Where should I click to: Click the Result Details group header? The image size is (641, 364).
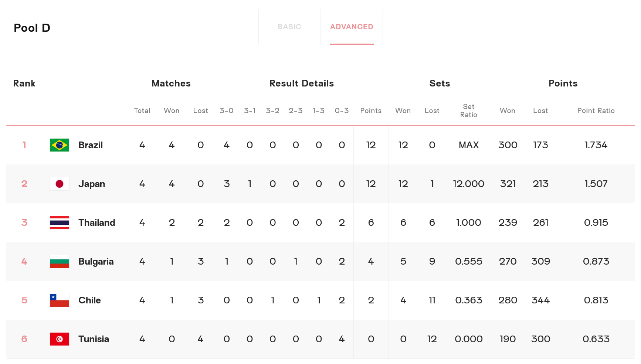pos(302,84)
